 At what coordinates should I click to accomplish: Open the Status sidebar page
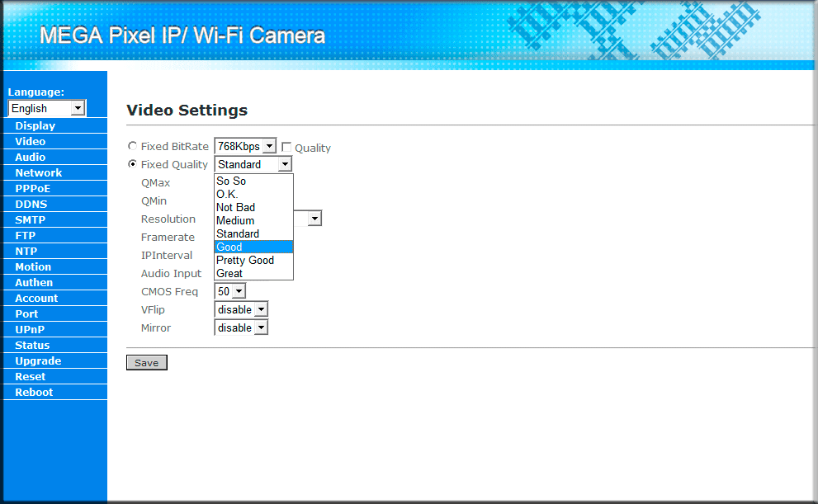pos(32,346)
